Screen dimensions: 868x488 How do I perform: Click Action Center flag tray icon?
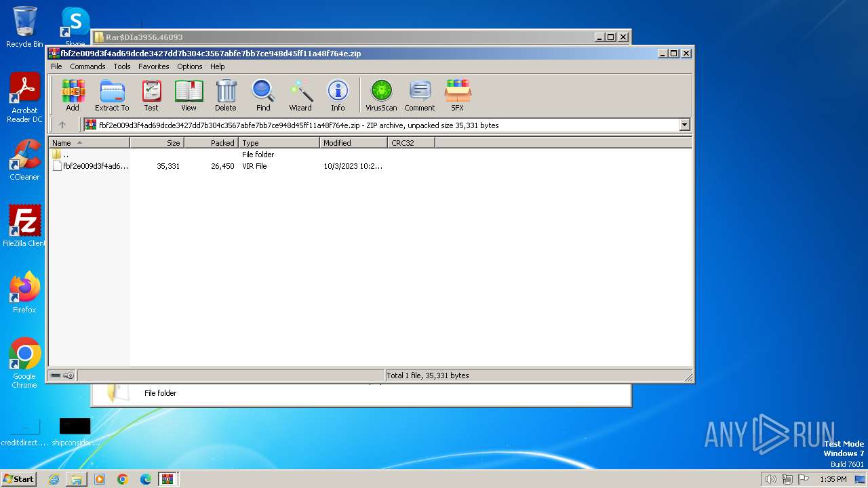point(804,479)
